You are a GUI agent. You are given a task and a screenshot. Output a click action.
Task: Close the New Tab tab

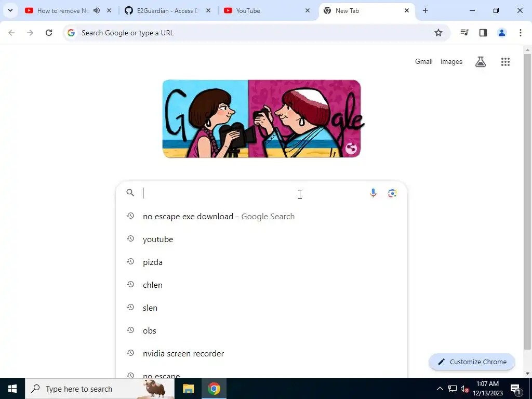[x=406, y=10]
